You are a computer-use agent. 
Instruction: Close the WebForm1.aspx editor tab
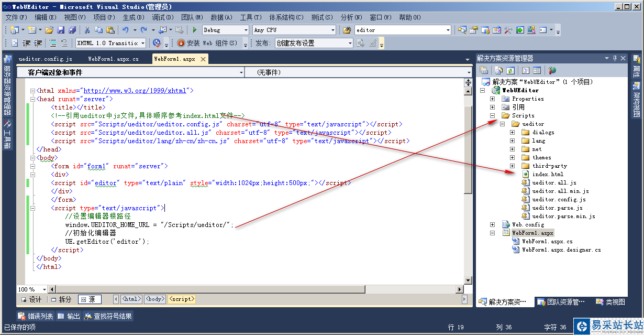[x=203, y=59]
